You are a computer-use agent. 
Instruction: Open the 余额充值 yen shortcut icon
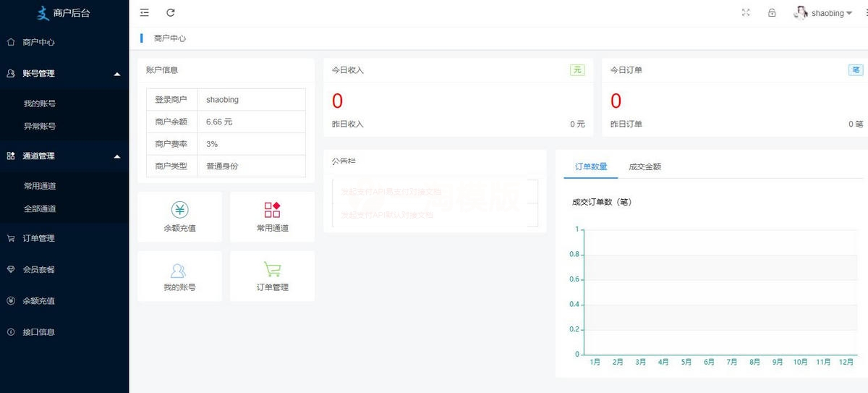(x=179, y=210)
